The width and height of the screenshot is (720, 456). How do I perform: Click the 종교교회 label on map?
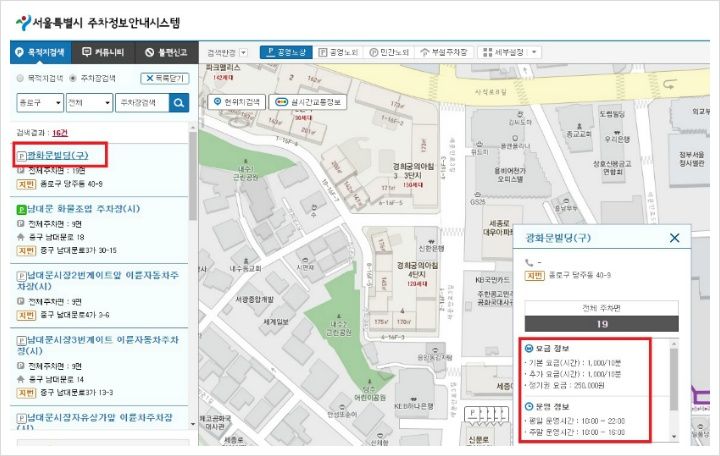tap(579, 134)
